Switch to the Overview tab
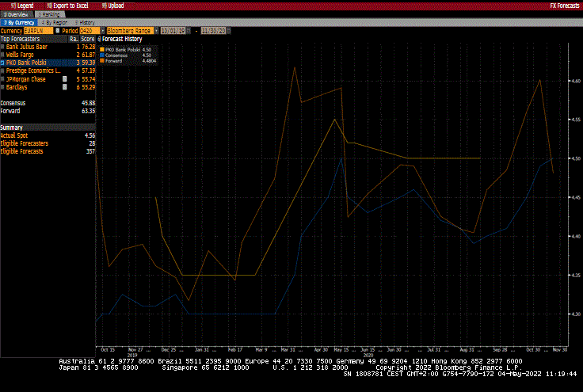 [17, 14]
